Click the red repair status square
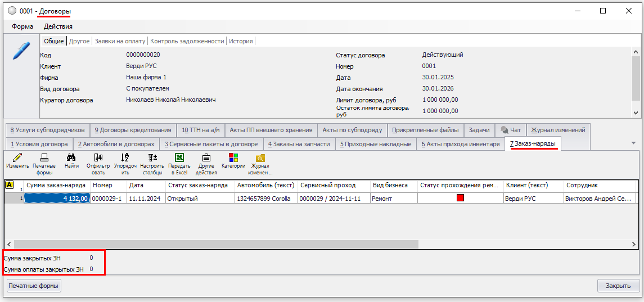 point(460,198)
